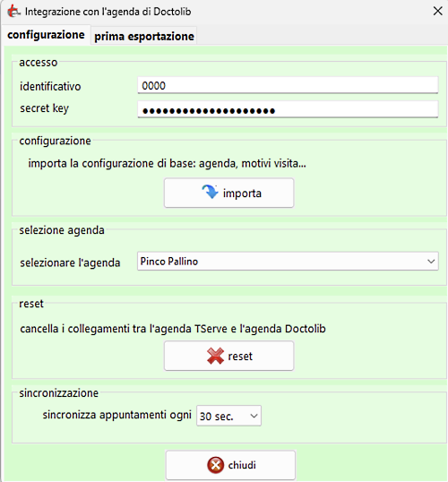Click the red cross icon beside reset

click(215, 356)
